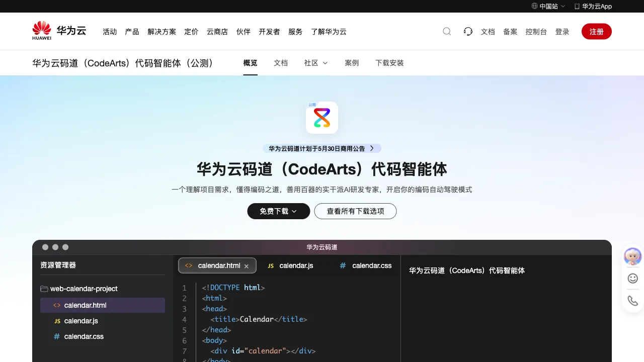
Task: Open the AI assistant avatar on the right
Action: tap(632, 256)
